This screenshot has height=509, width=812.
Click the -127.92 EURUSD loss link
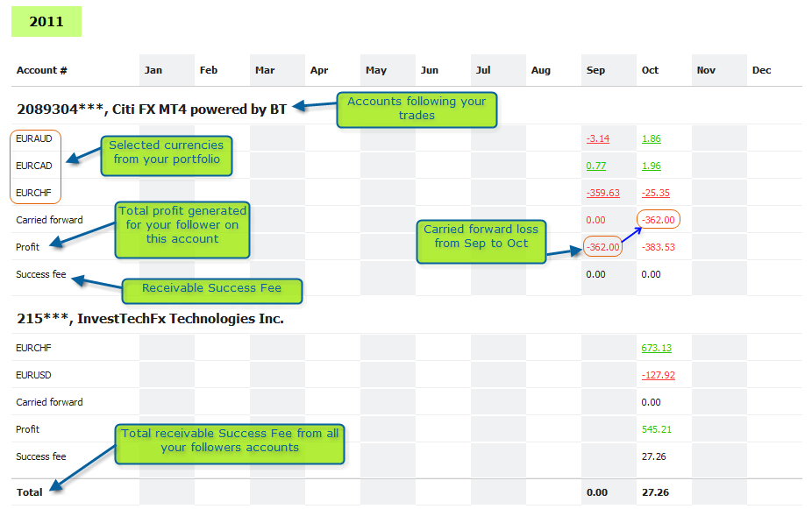click(x=657, y=375)
